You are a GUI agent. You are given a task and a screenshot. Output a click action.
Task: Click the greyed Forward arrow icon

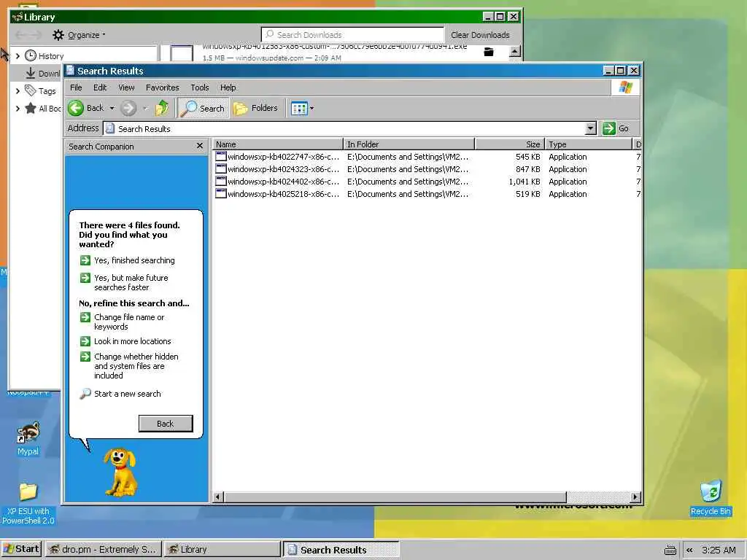(x=128, y=108)
